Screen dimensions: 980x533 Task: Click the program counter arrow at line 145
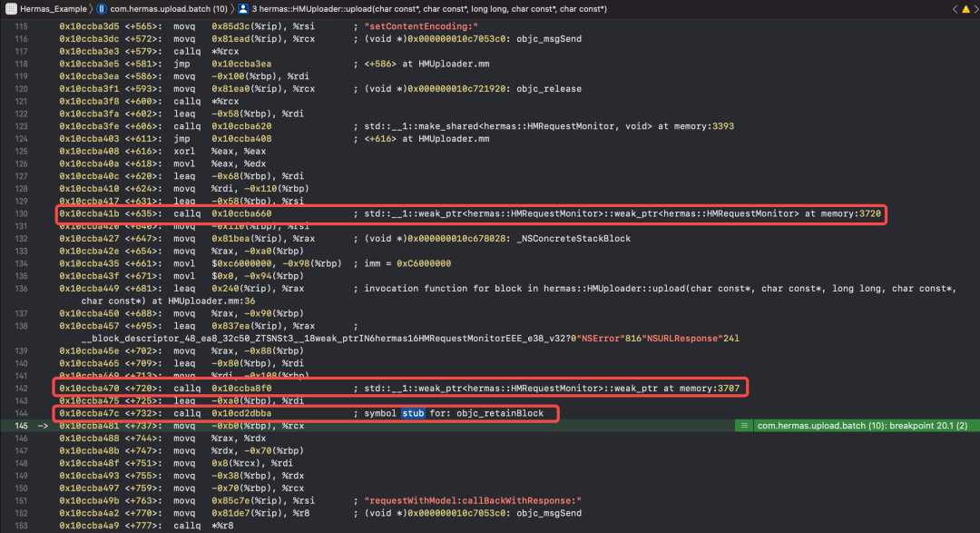(43, 426)
